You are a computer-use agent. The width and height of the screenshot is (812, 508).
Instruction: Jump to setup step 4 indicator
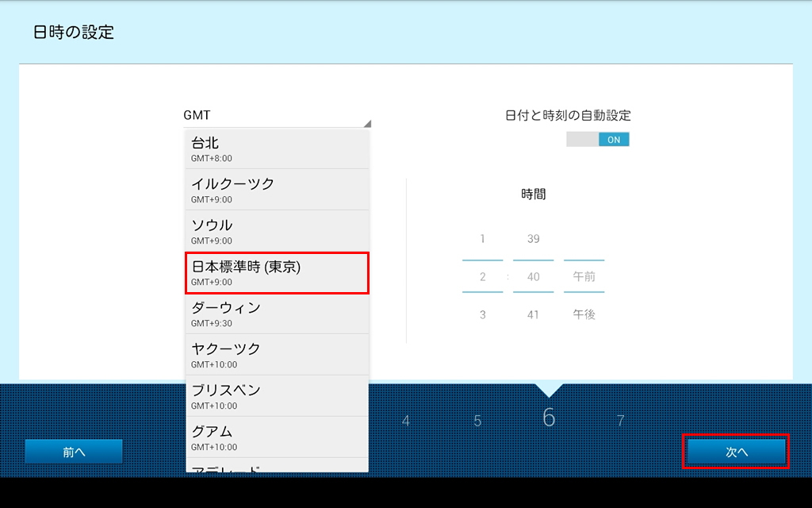click(x=406, y=421)
